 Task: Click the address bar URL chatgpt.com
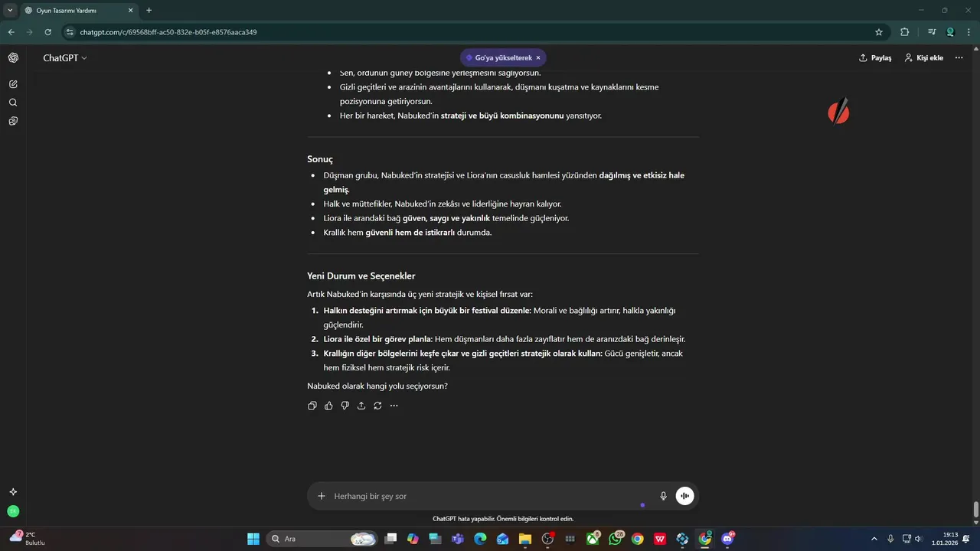click(x=168, y=32)
